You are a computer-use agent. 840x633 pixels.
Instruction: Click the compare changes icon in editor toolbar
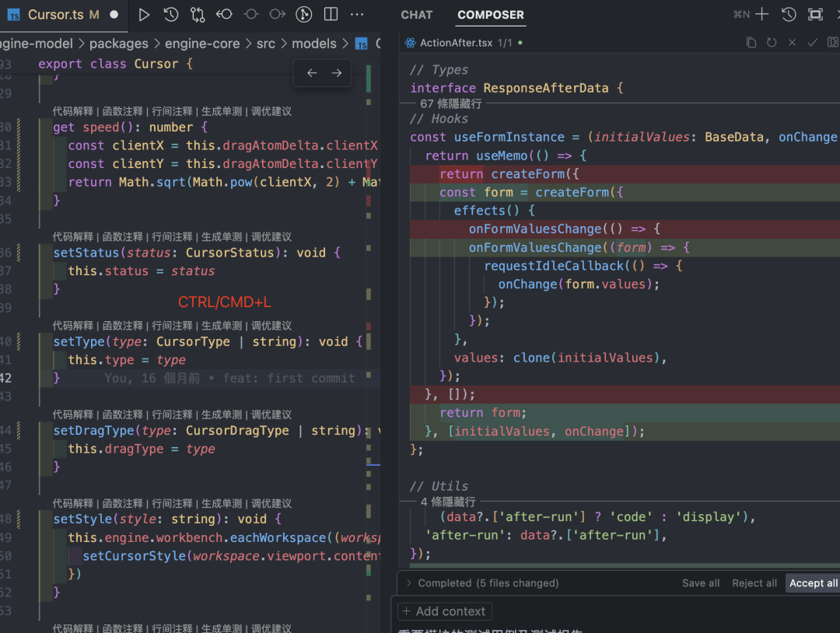(198, 14)
